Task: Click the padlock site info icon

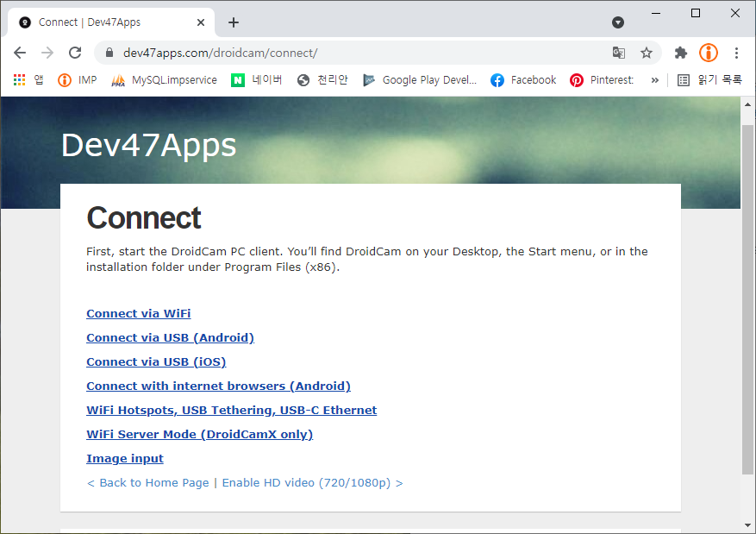Action: (x=109, y=53)
